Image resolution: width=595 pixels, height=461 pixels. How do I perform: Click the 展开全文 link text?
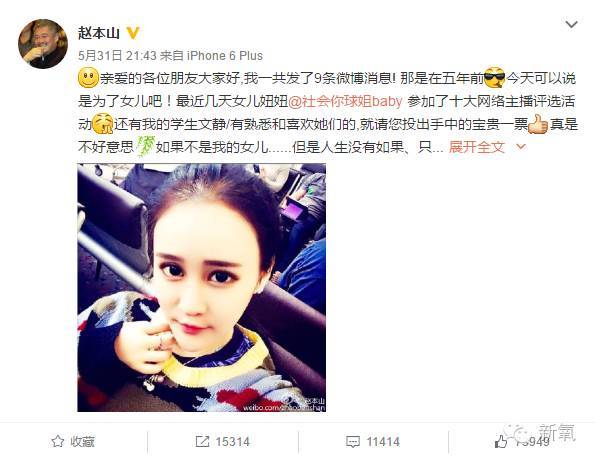(477, 147)
